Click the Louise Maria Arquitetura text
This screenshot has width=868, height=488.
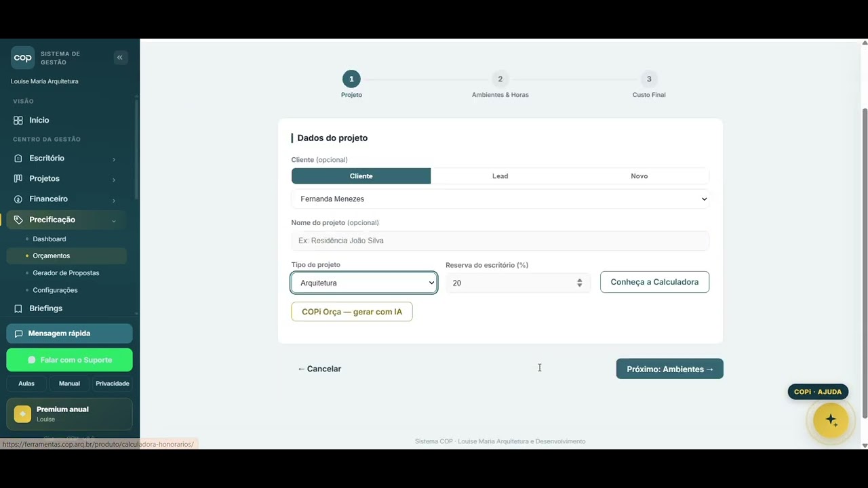coord(45,81)
